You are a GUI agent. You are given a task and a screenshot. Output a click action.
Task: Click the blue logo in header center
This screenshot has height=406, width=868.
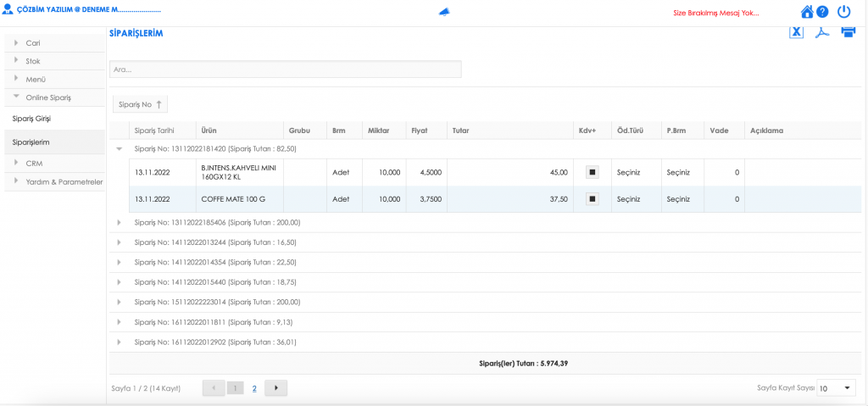pos(444,12)
